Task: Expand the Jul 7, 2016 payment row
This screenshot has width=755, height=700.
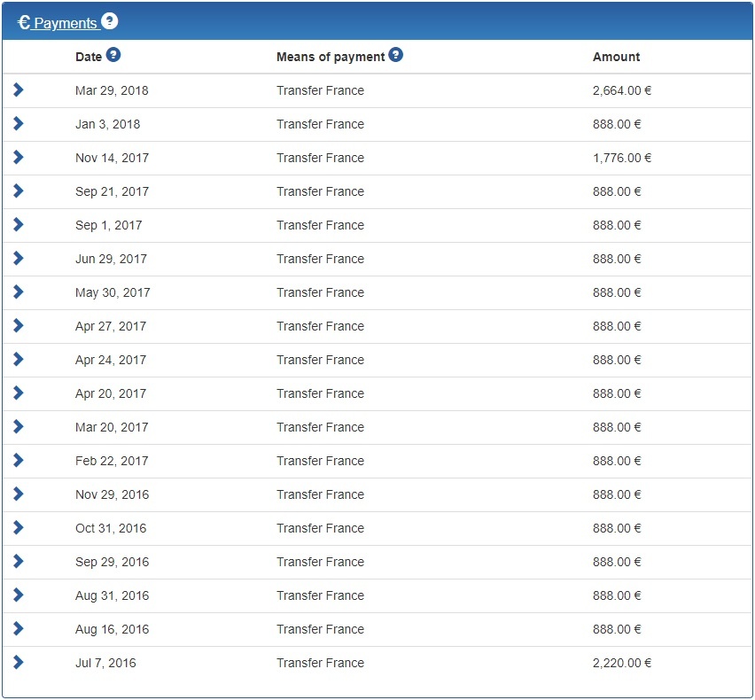Action: (19, 662)
